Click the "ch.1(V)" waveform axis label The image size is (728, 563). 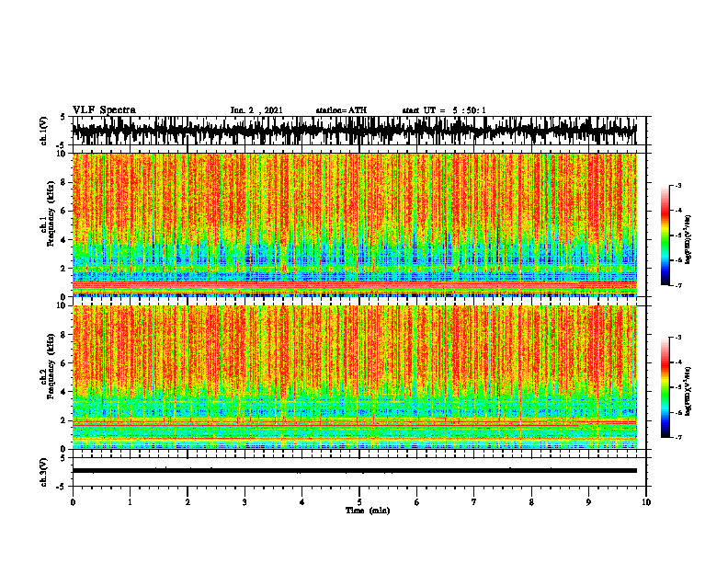[x=45, y=131]
